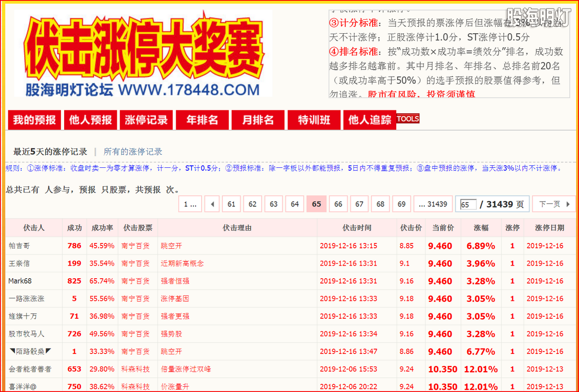Go to page 63
The image size is (579, 392).
pos(274,204)
